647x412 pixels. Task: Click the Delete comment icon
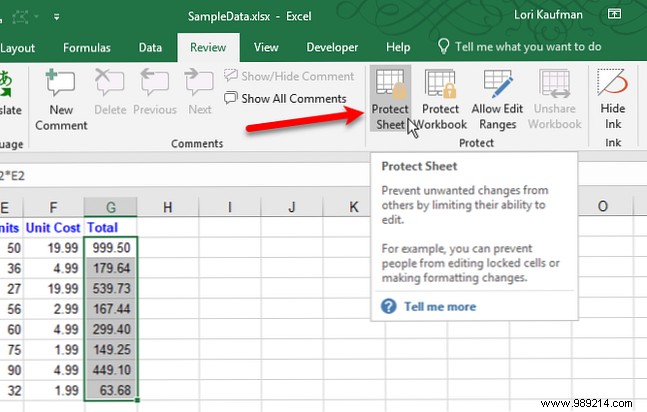click(x=109, y=81)
